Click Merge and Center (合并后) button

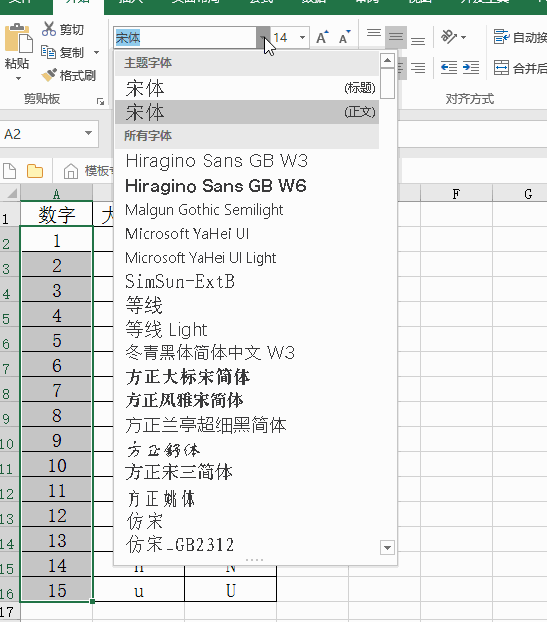(x=520, y=68)
